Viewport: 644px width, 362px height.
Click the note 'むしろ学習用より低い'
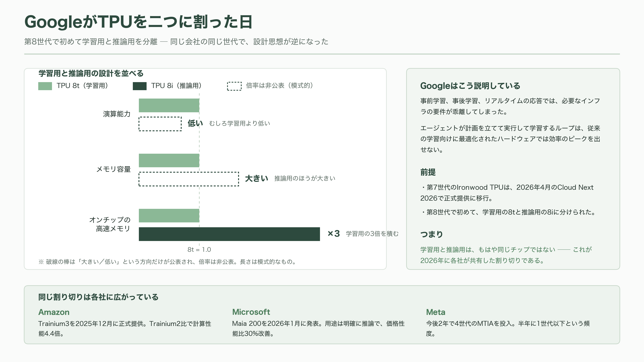tap(239, 123)
